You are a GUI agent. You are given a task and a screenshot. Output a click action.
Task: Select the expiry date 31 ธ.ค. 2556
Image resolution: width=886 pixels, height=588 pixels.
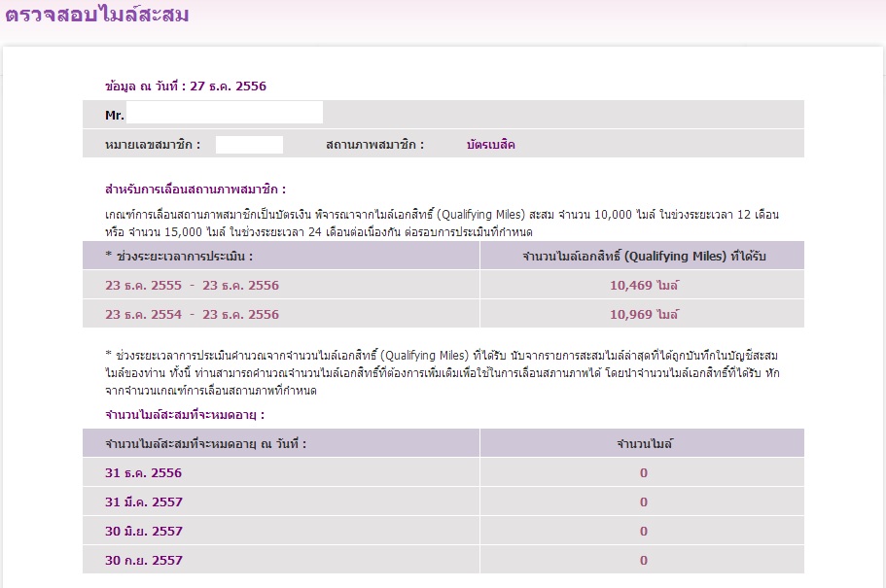click(x=144, y=472)
